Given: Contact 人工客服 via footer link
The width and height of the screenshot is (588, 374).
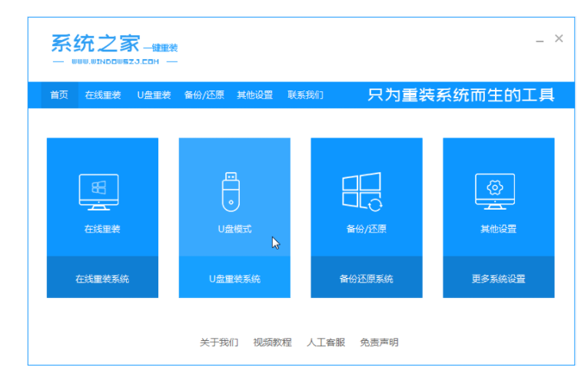Looking at the screenshot, I should (x=325, y=343).
